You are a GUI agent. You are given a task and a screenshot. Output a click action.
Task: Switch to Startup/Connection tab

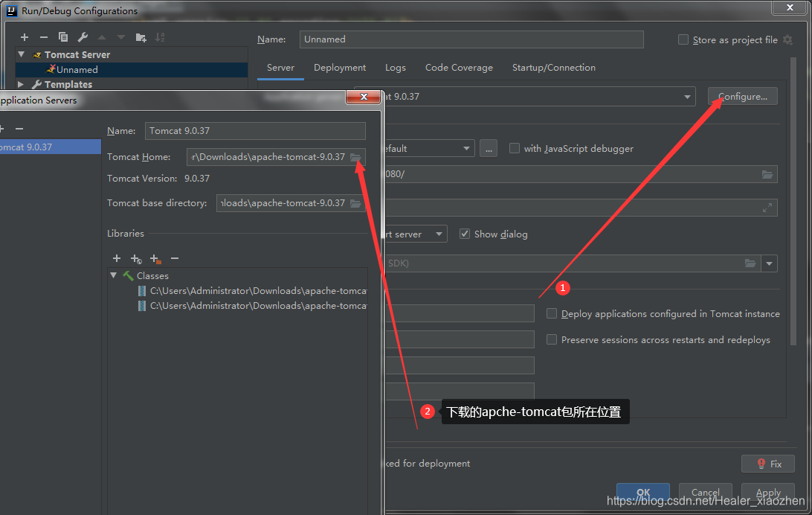[x=553, y=68]
